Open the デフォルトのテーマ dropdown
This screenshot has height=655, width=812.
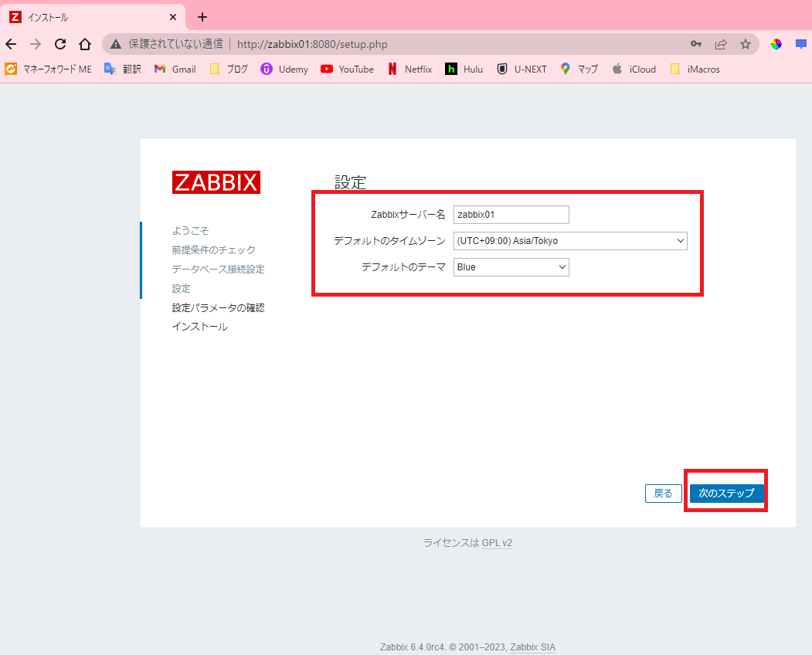click(x=511, y=266)
